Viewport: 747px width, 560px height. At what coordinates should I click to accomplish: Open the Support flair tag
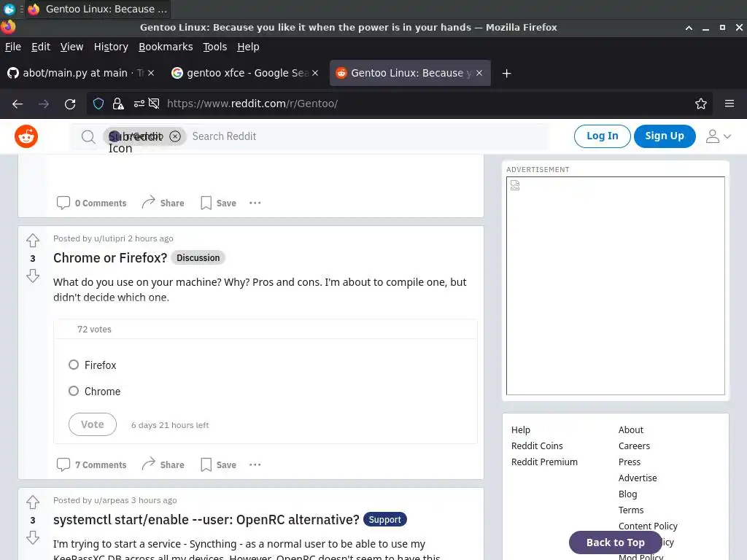coord(385,519)
